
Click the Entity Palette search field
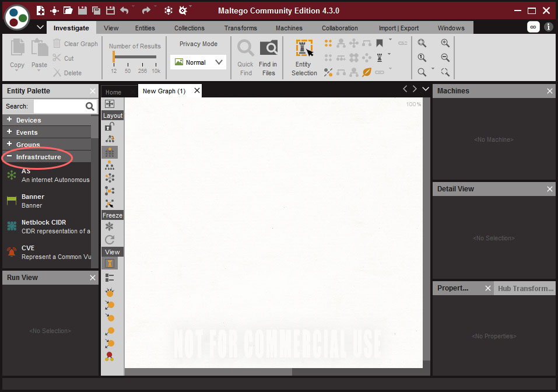[58, 106]
